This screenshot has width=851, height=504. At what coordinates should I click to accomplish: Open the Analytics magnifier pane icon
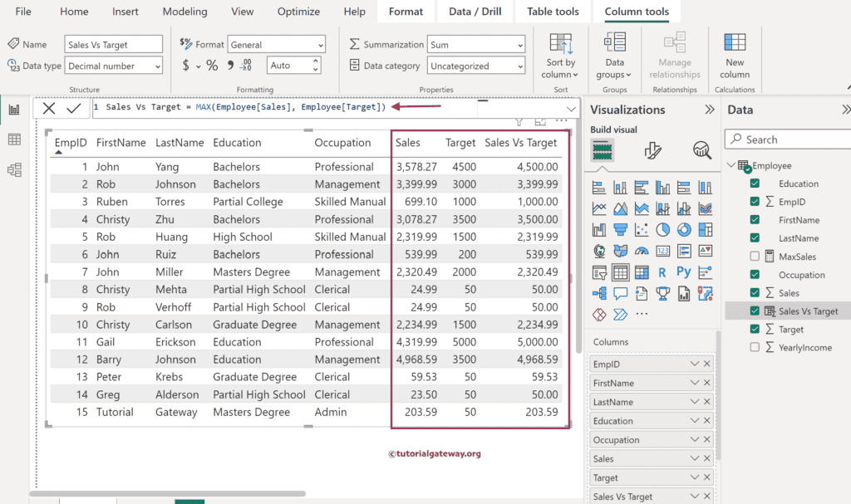(x=702, y=150)
